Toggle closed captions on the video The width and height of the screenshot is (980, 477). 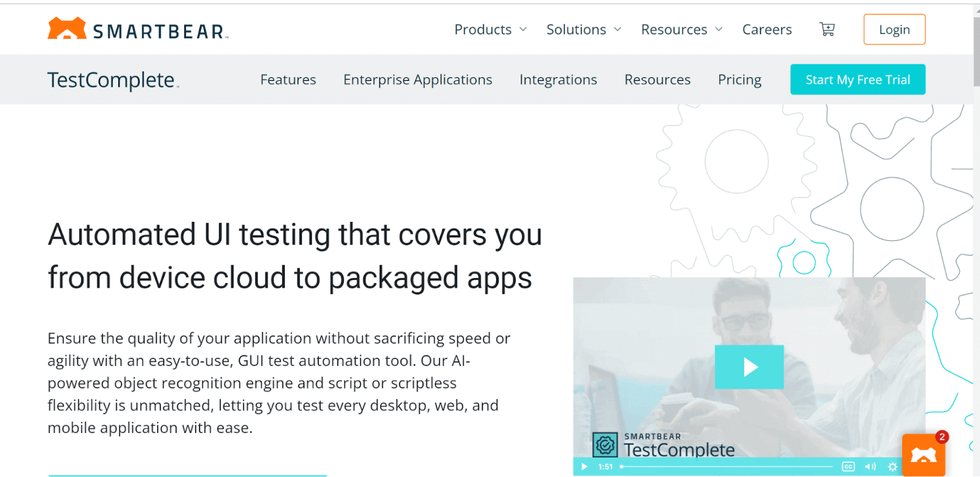coord(848,467)
